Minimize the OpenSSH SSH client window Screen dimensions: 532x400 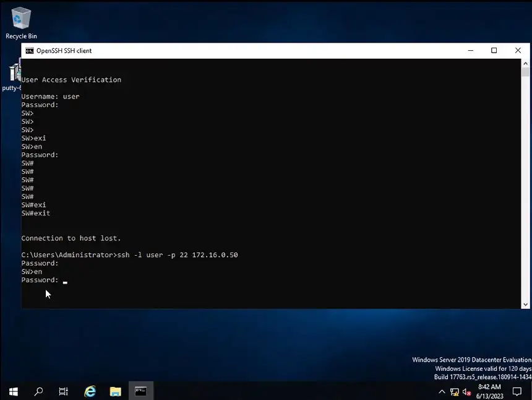(470, 51)
